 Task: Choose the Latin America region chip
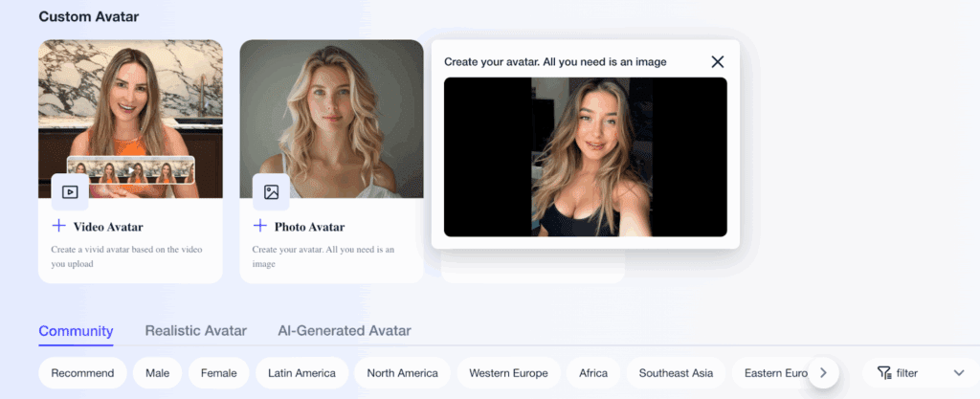point(301,373)
